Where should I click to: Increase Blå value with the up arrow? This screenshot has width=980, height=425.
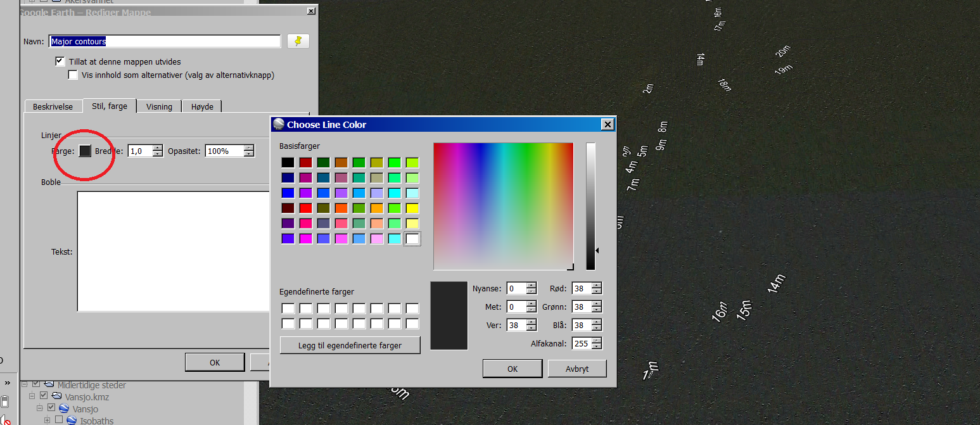(597, 322)
